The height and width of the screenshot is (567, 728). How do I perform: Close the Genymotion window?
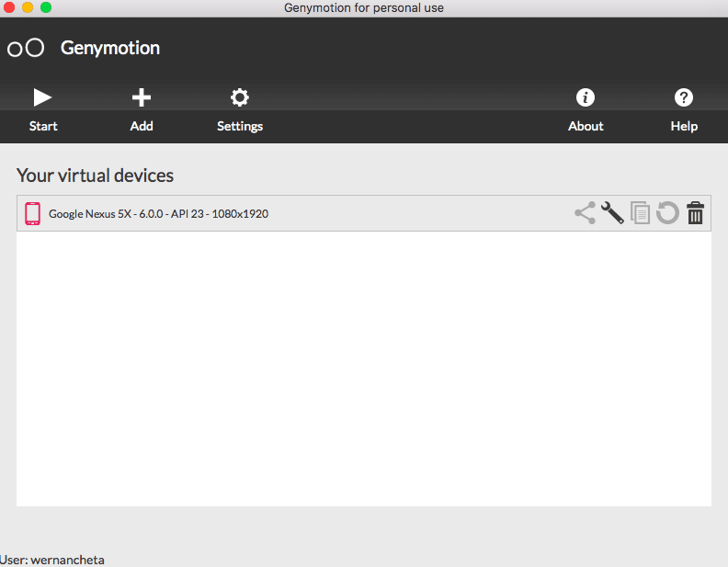click(x=9, y=7)
